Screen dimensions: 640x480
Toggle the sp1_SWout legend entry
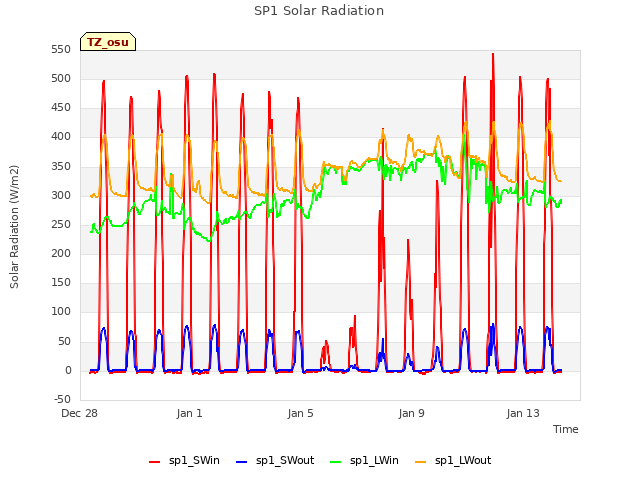coord(276,461)
